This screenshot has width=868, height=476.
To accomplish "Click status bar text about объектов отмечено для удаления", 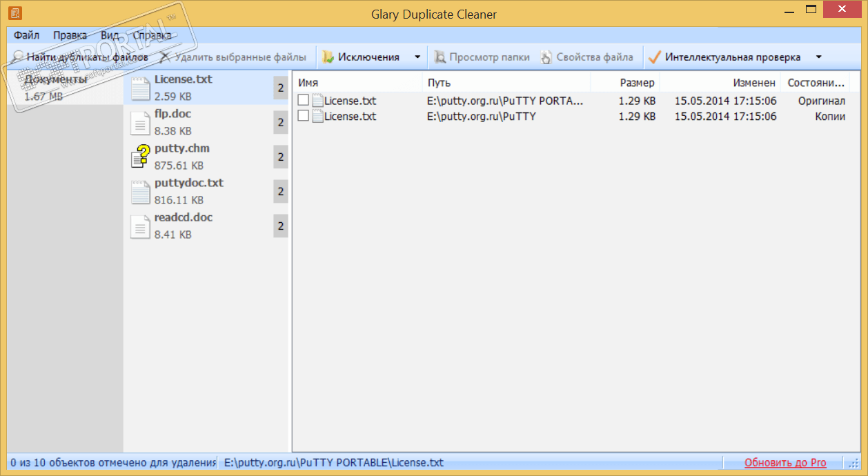I will 113,463.
